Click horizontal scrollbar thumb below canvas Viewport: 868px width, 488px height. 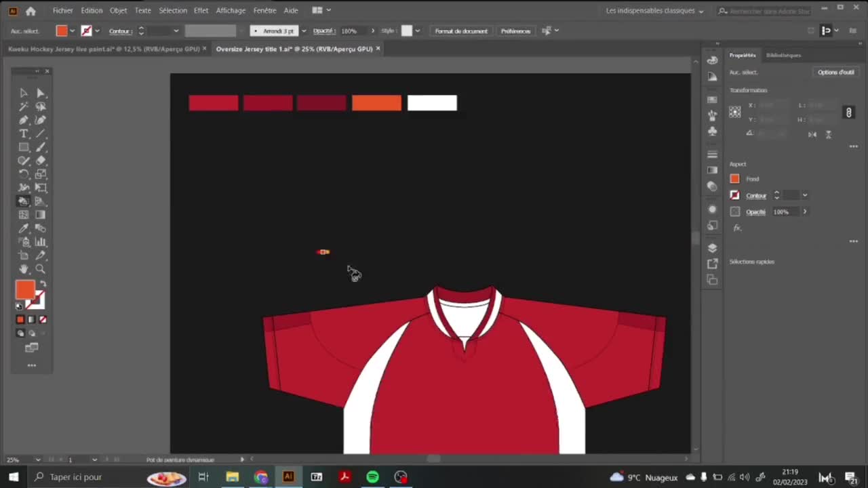tap(433, 460)
